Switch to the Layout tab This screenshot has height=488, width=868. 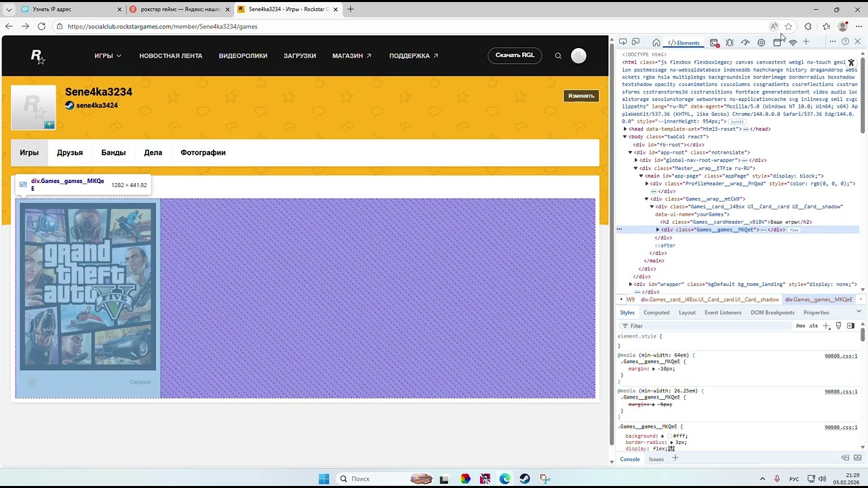(687, 312)
